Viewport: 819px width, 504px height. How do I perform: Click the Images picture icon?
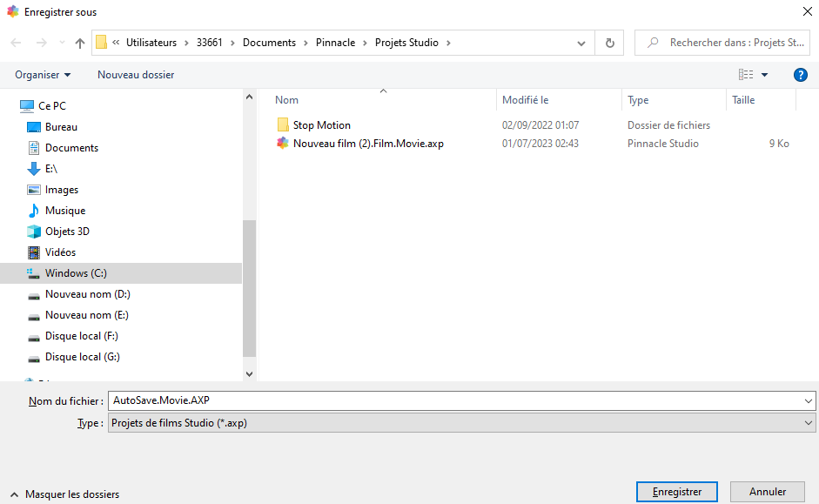33,190
